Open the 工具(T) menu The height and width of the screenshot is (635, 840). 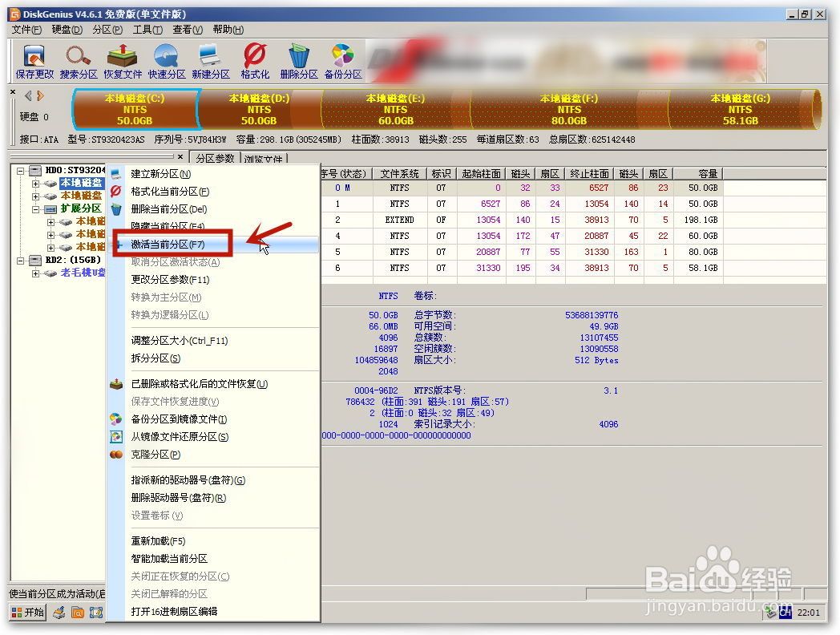147,30
